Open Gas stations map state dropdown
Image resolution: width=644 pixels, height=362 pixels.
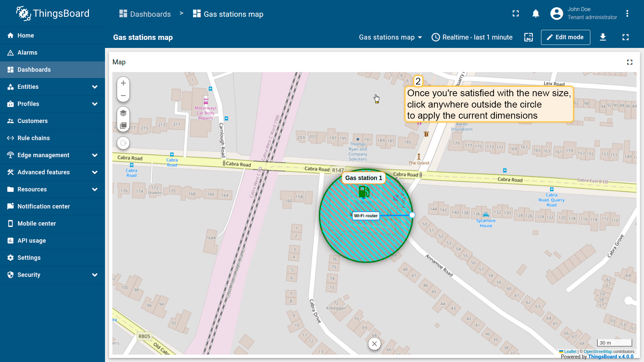390,37
